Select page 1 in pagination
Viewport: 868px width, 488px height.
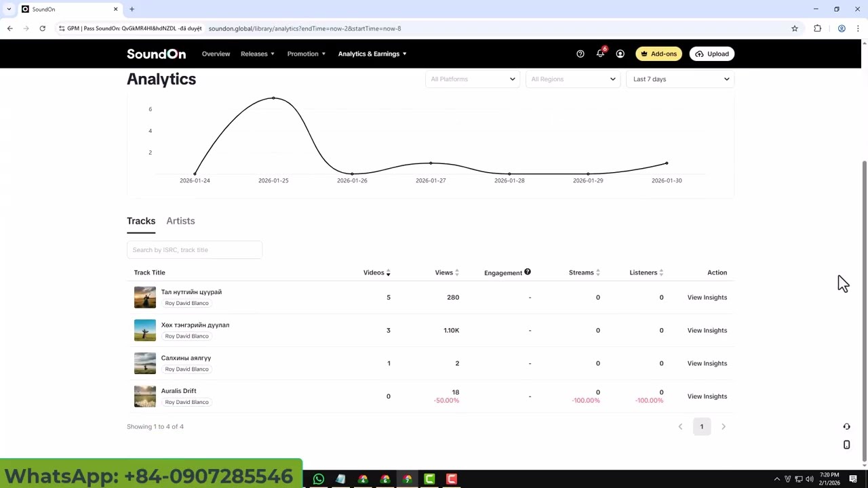[x=702, y=426]
